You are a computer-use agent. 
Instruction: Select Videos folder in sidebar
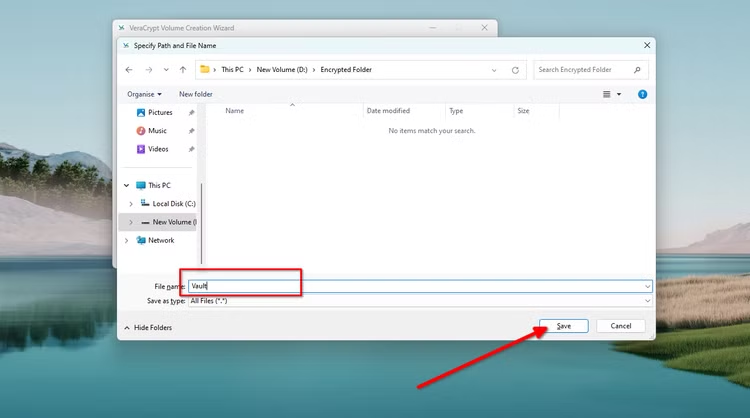[158, 148]
